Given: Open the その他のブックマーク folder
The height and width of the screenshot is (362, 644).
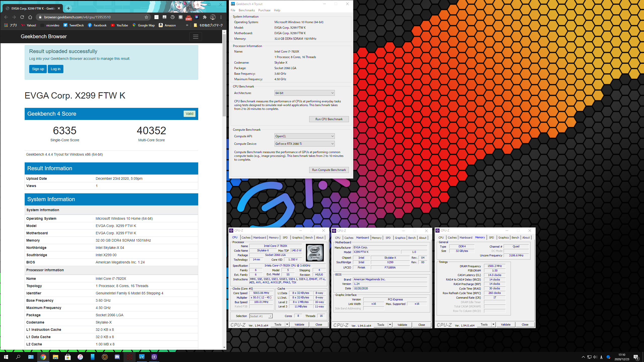Looking at the screenshot, I should click(208, 25).
